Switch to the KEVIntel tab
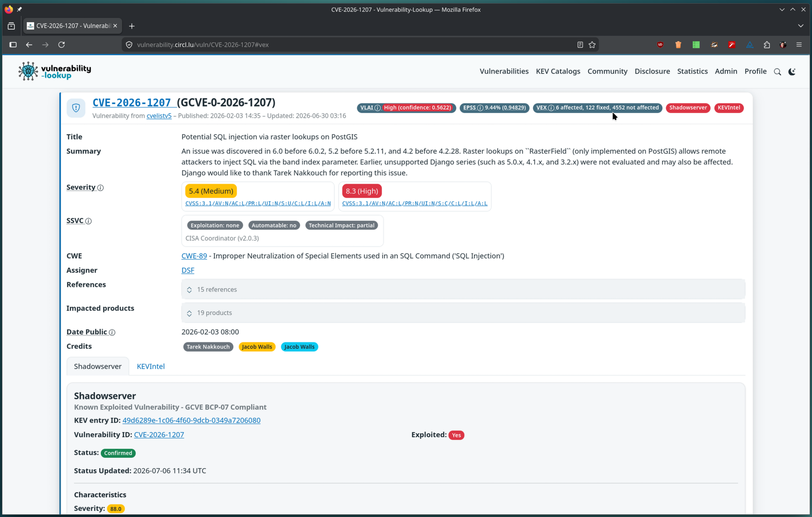 click(x=150, y=367)
